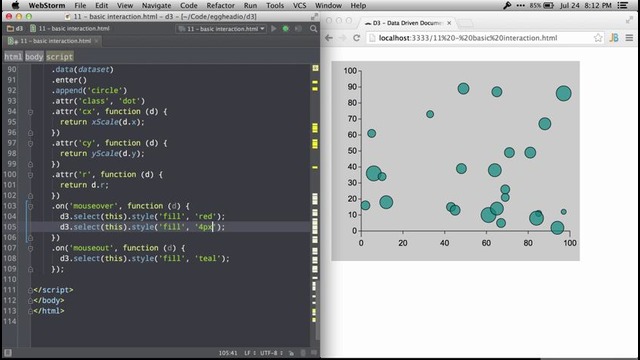Screen dimensions: 640x360
Task: Close the basic interaction.html editor tab
Action: (96, 41)
